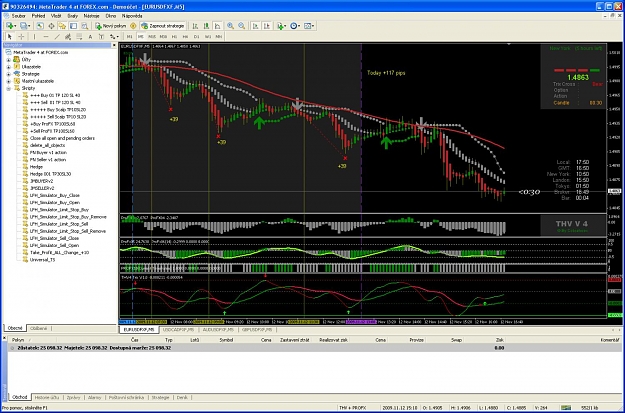Screen dimensions: 625x413
Task: Switch to H1 timeframe
Action: (x=174, y=37)
